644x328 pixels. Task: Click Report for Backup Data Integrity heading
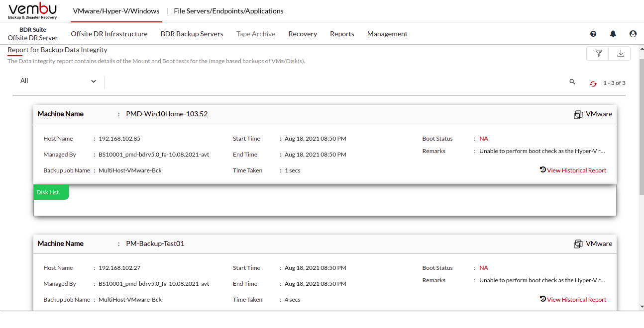(57, 50)
